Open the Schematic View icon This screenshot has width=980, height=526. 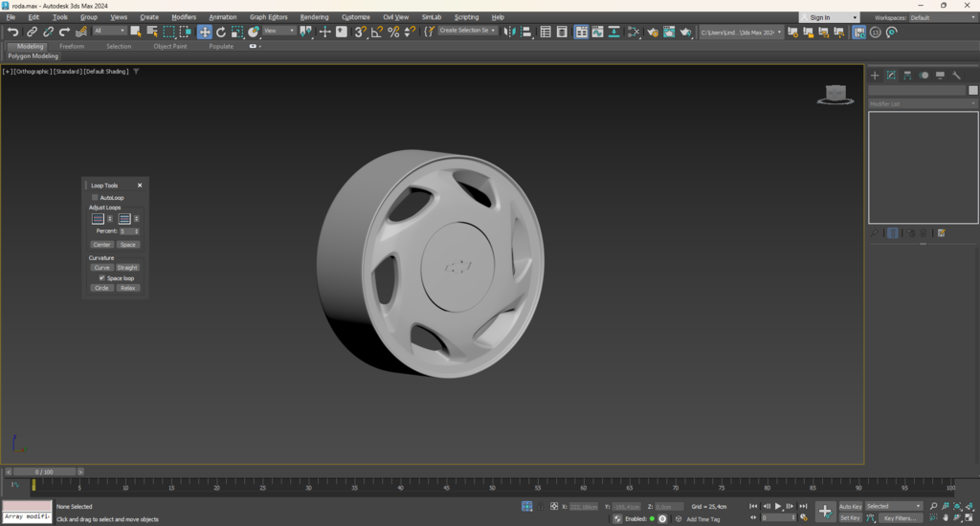(x=613, y=32)
